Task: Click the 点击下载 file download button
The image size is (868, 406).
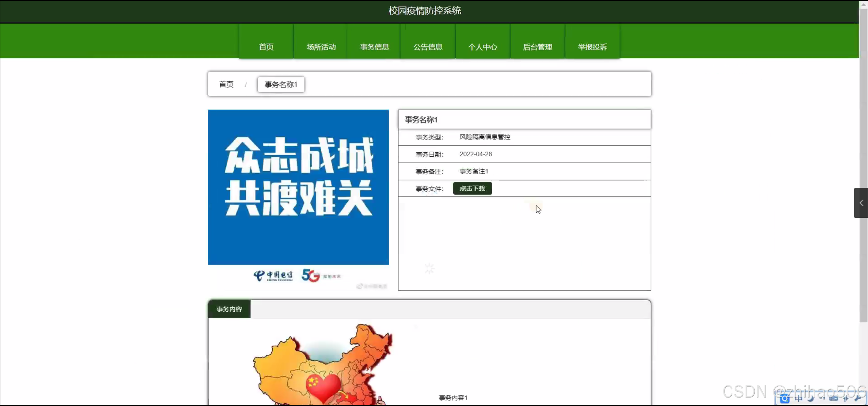Action: [x=472, y=188]
